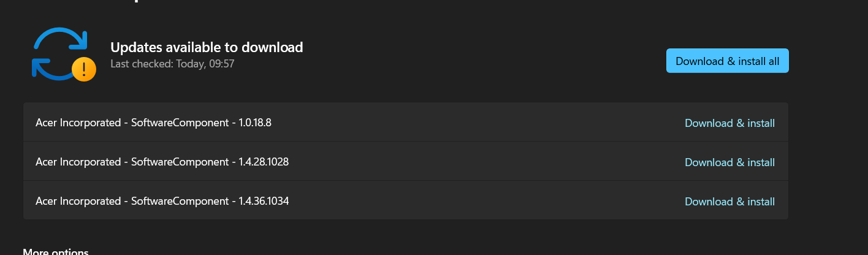Click Acer Incorporated name in third update row
The width and height of the screenshot is (868, 255).
coord(78,201)
